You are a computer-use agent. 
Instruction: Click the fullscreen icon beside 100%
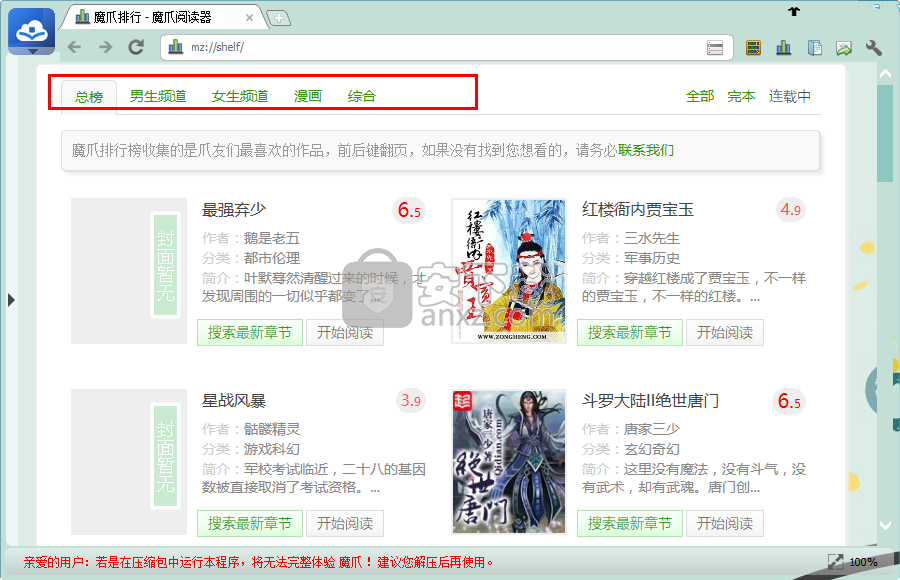835,562
